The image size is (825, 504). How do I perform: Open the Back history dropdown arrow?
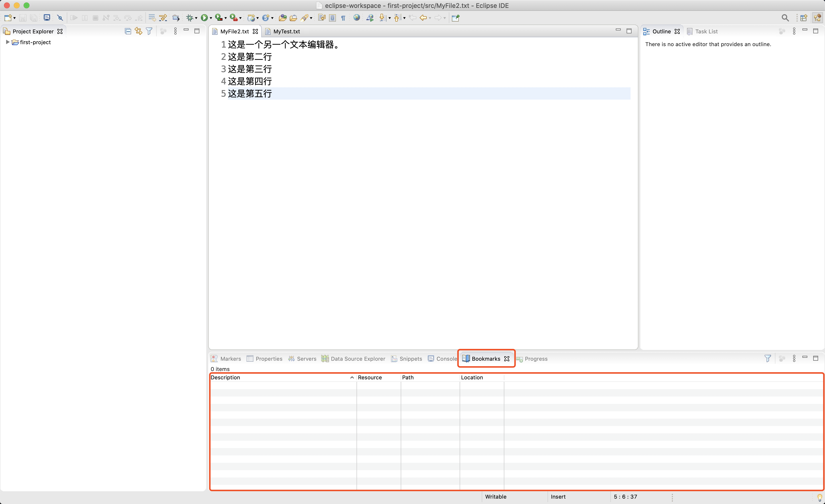[430, 18]
